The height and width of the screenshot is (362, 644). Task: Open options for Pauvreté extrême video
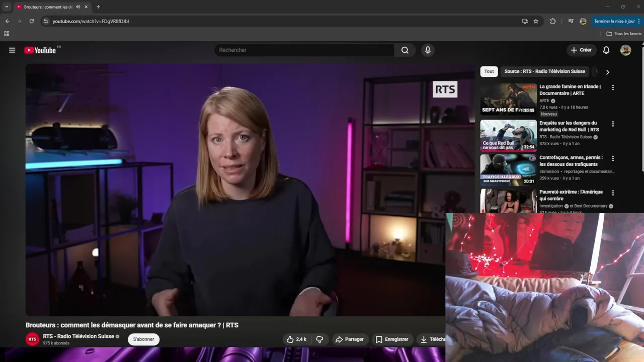pyautogui.click(x=613, y=193)
